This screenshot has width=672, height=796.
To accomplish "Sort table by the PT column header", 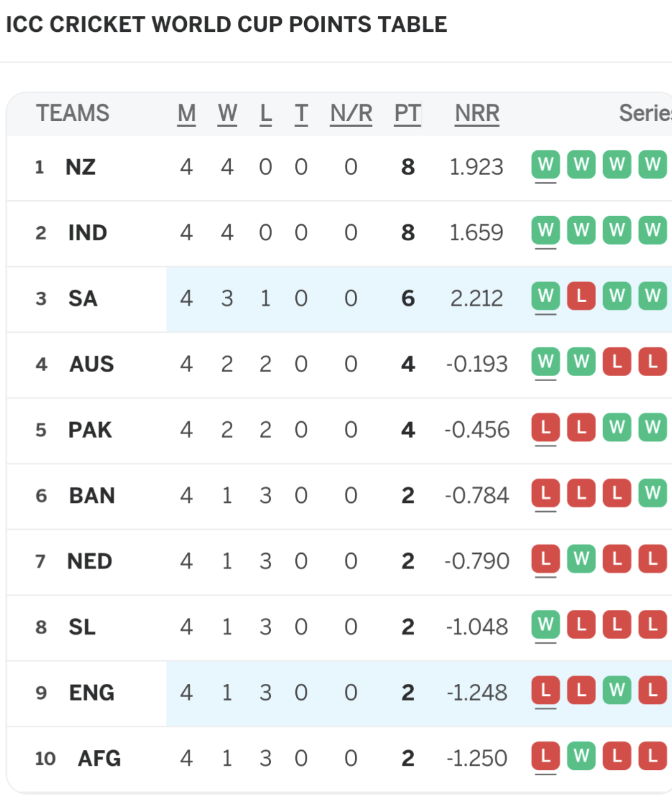I will point(407,113).
